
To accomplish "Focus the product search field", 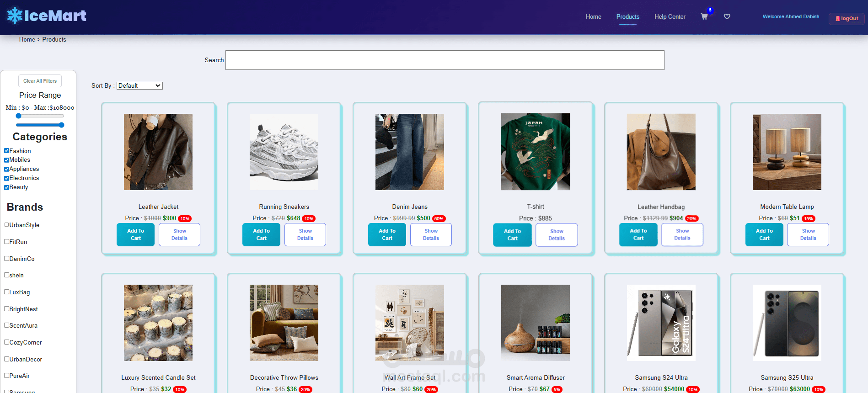I will click(x=445, y=60).
